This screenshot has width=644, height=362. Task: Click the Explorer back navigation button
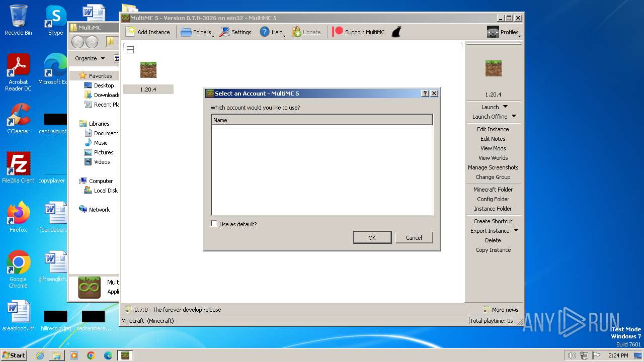pyautogui.click(x=78, y=42)
